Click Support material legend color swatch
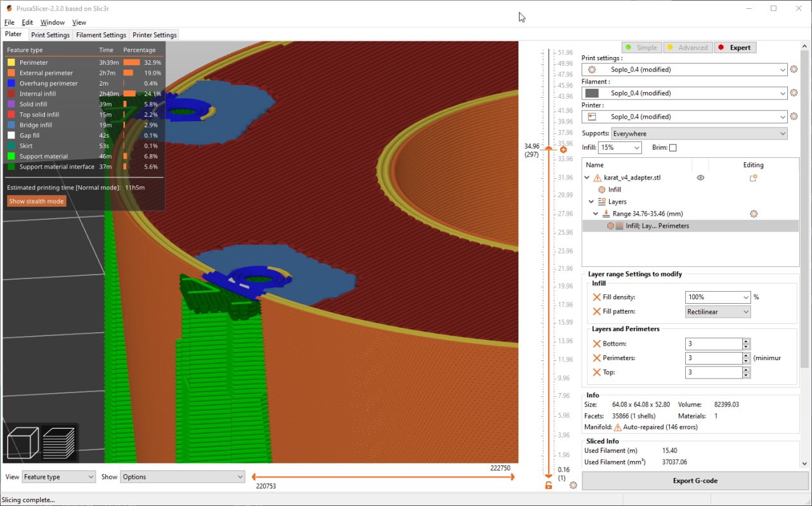The image size is (812, 506). [11, 156]
